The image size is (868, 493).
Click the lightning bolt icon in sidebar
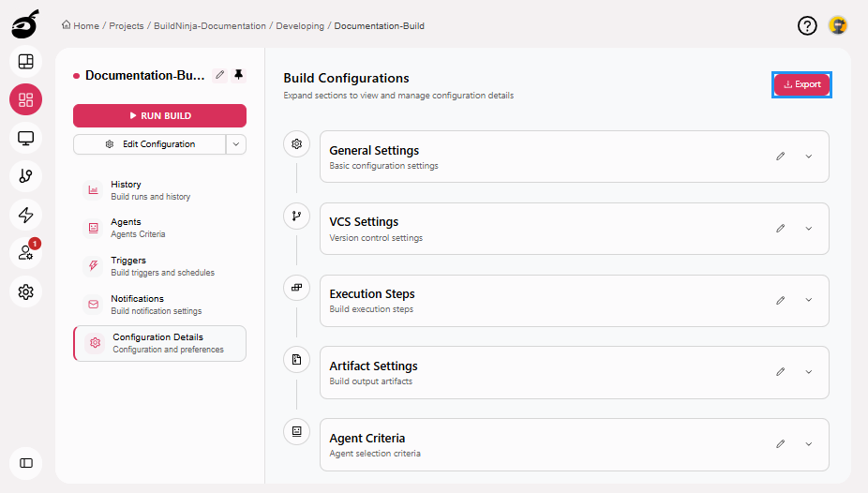coord(26,215)
